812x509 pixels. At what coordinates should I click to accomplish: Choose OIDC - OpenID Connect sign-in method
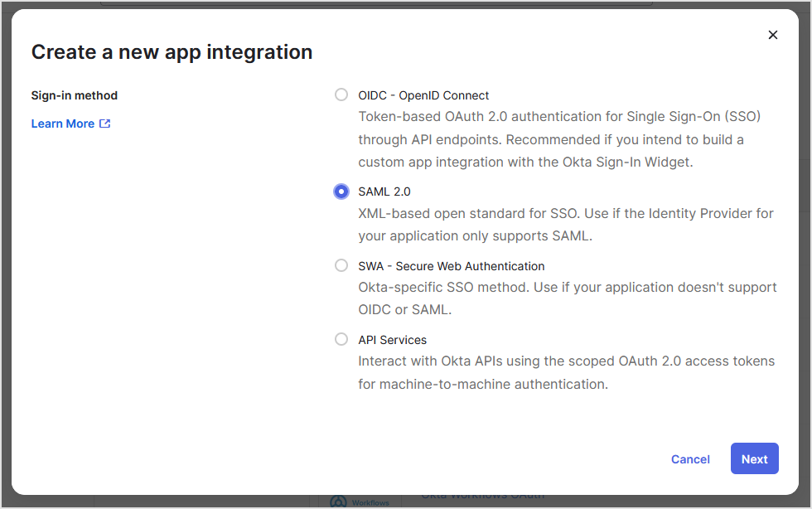coord(341,95)
